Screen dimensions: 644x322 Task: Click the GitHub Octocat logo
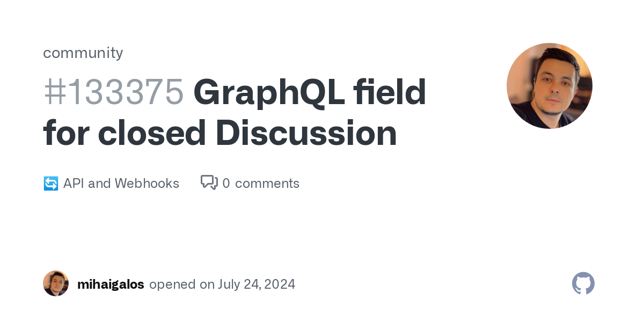(583, 283)
